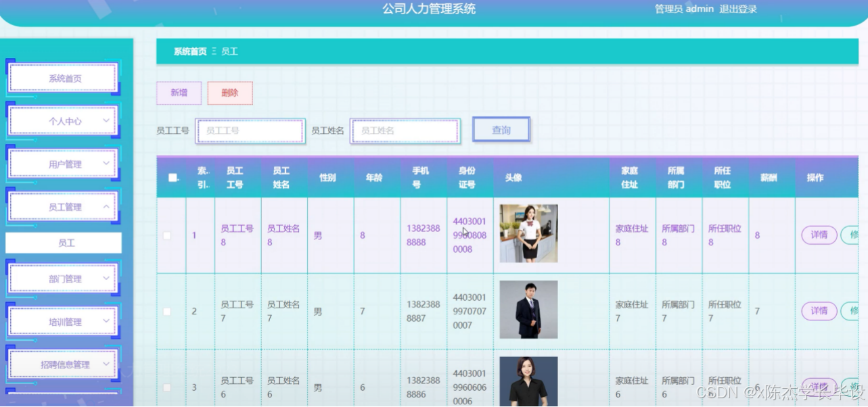Click the 员工 breadcrumb label

(x=229, y=51)
